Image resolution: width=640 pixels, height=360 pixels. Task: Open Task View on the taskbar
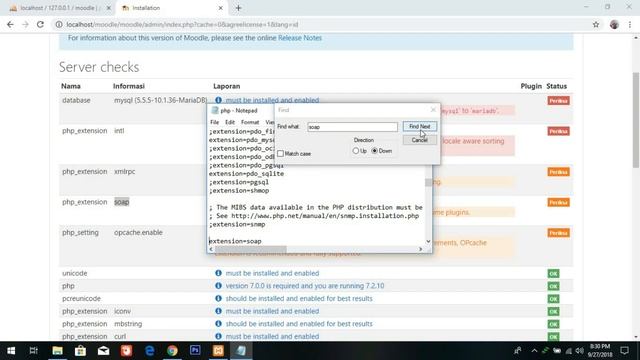(x=34, y=351)
